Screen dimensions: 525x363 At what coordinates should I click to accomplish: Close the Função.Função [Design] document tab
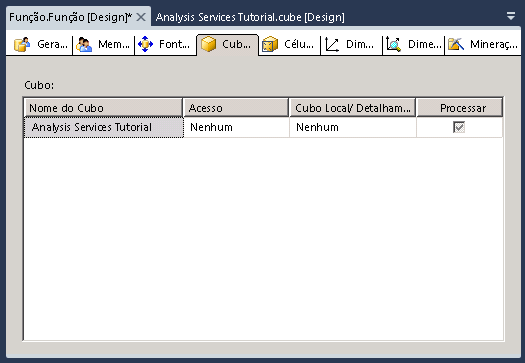[x=141, y=17]
